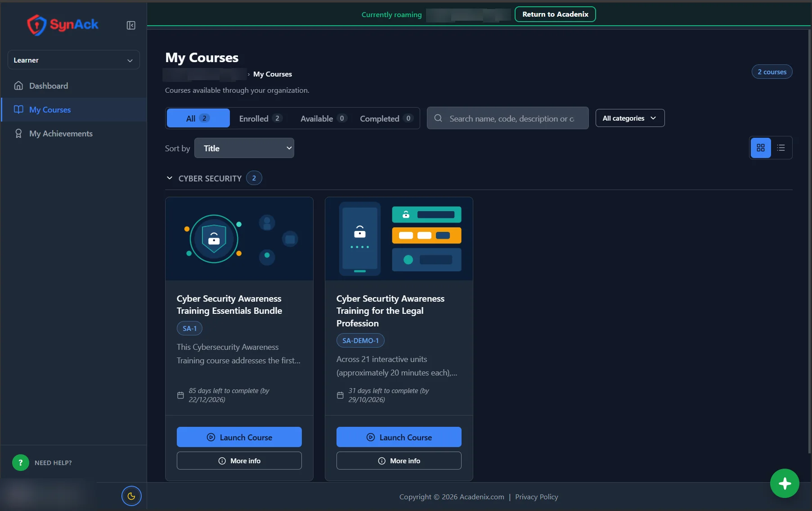Launch the Essentials Bundle course
This screenshot has width=812, height=511.
click(x=239, y=437)
